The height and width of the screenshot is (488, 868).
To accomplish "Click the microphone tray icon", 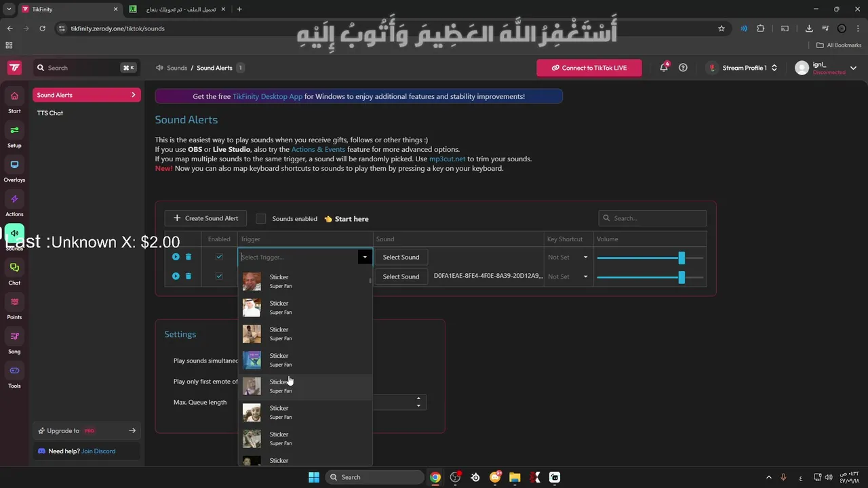I will tap(783, 477).
